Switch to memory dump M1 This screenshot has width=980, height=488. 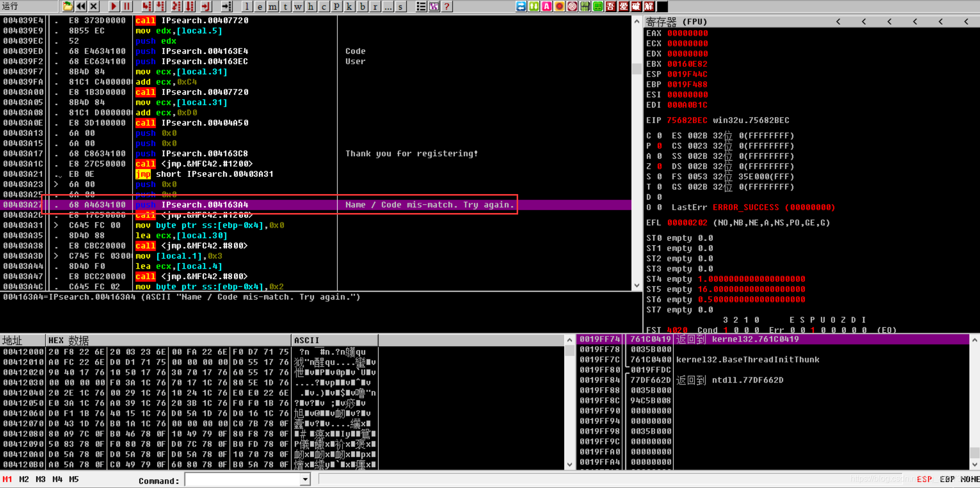point(7,479)
